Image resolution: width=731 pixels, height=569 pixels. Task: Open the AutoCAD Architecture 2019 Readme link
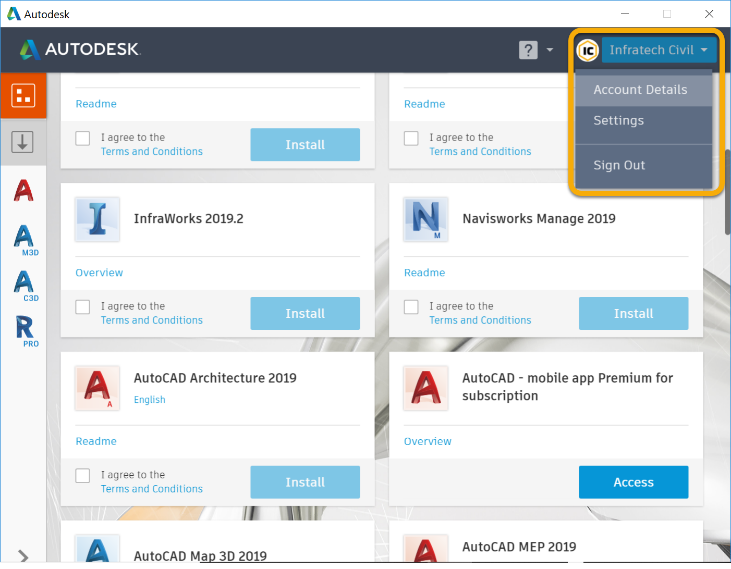pos(96,441)
